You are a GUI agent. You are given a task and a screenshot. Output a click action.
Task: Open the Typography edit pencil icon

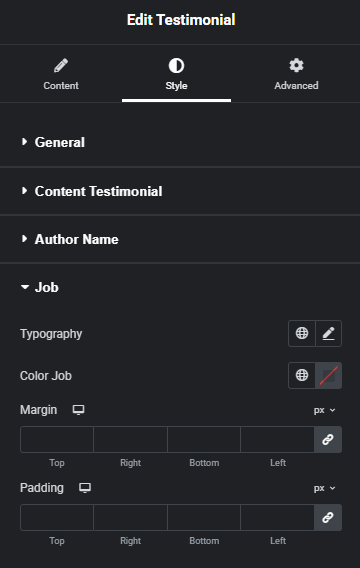(328, 333)
